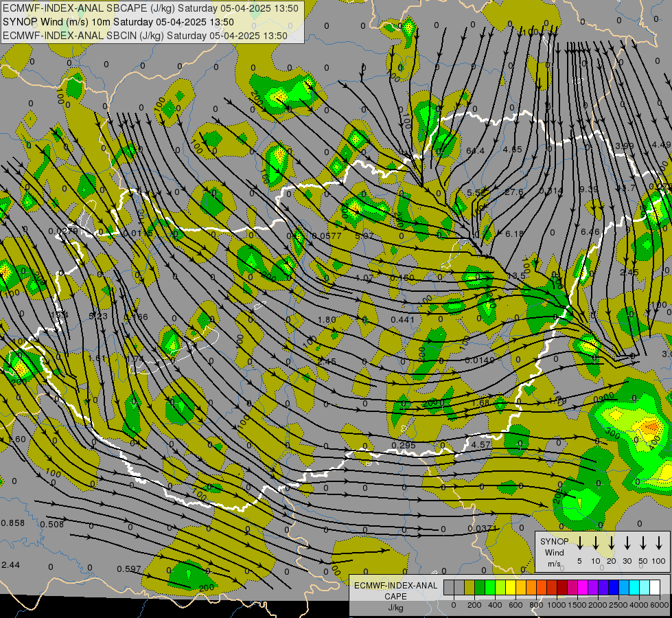Click the 0.597 value on the map
This screenshot has height=618, width=672.
[x=129, y=569]
